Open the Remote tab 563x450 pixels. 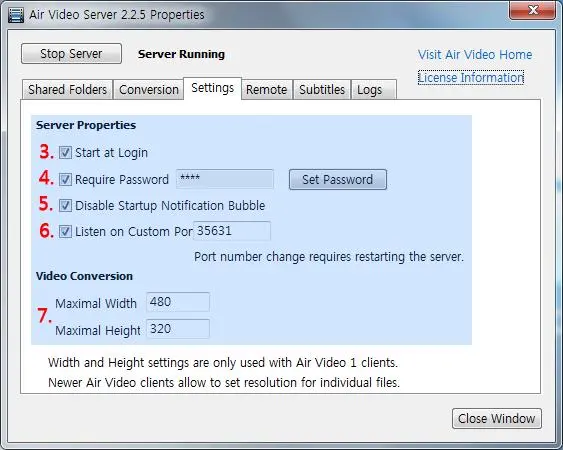pos(266,89)
